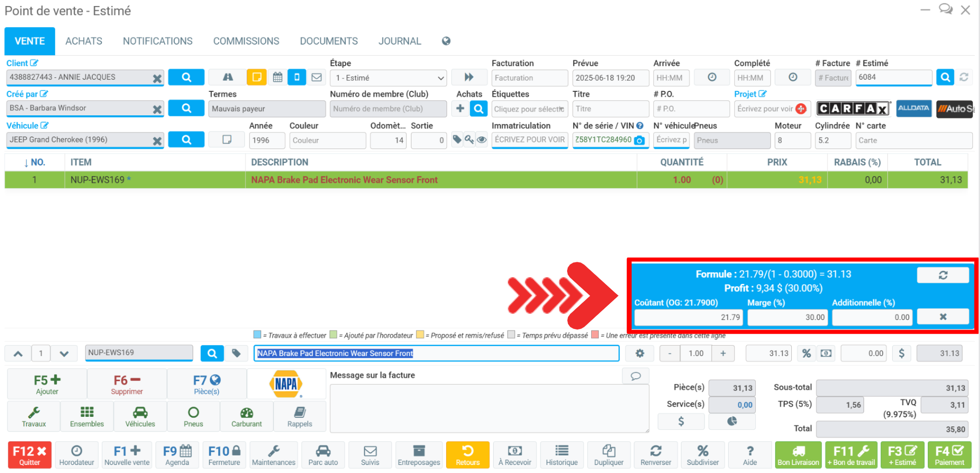
Task: Open the Étape dropdown showing 1 - Estimé
Action: coord(388,78)
